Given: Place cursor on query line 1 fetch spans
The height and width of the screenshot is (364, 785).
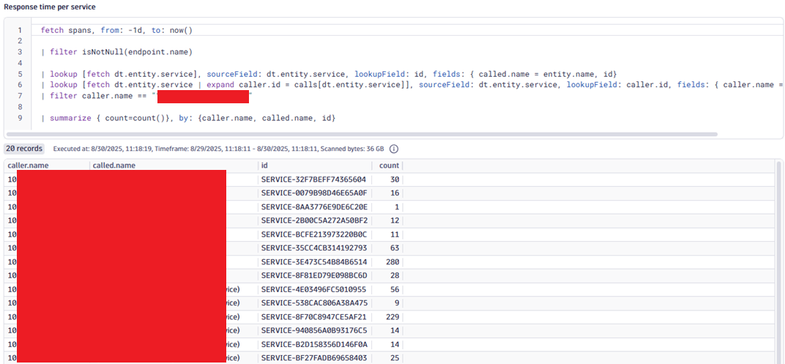Looking at the screenshot, I should [117, 30].
